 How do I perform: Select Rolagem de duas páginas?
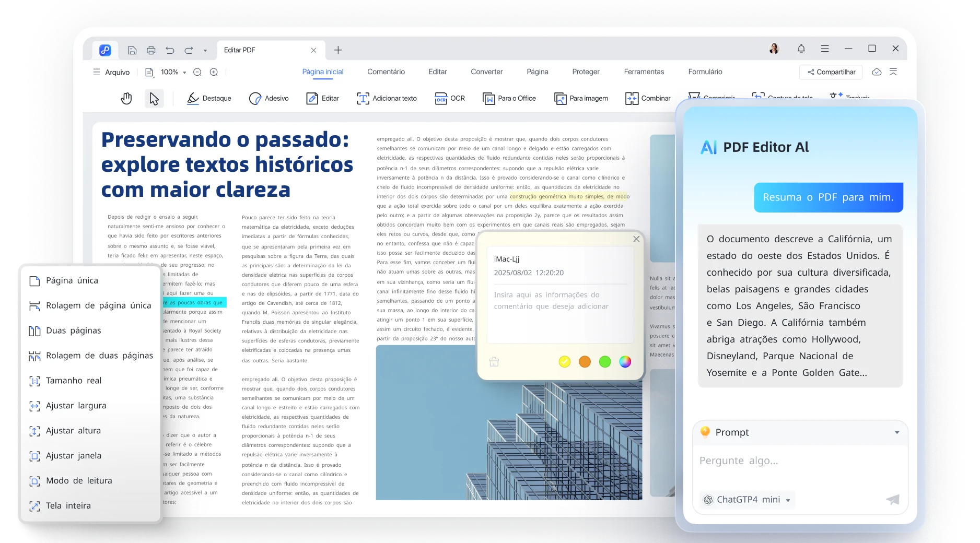pyautogui.click(x=90, y=356)
